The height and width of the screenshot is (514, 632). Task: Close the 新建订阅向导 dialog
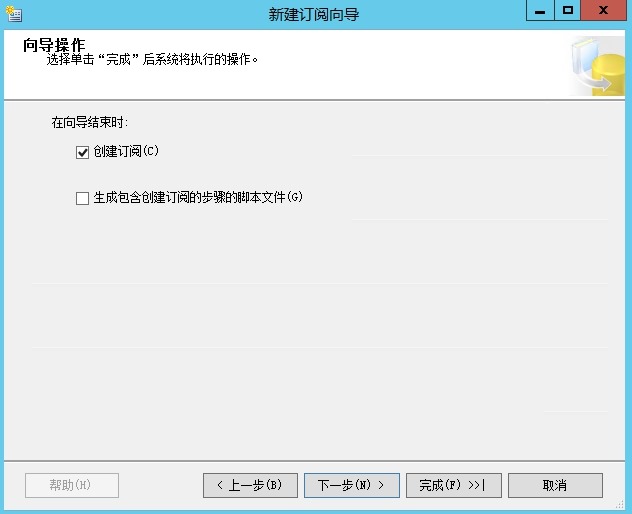pos(604,11)
